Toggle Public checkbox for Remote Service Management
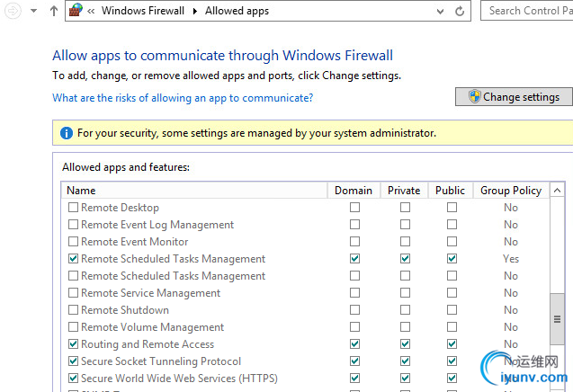This screenshot has width=573, height=392. pos(452,292)
